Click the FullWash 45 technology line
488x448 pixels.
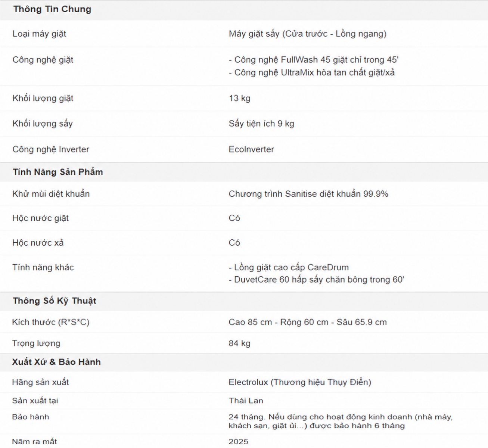(x=314, y=60)
